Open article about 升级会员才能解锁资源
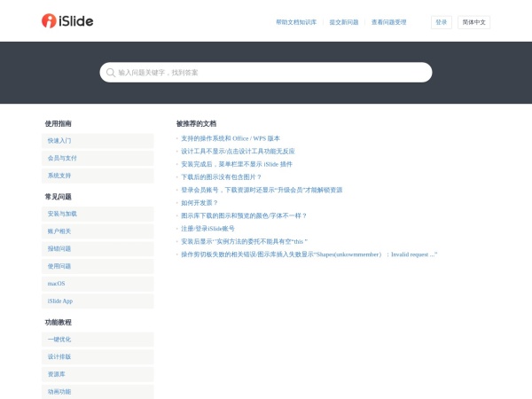The height and width of the screenshot is (399, 532). pyautogui.click(x=262, y=190)
